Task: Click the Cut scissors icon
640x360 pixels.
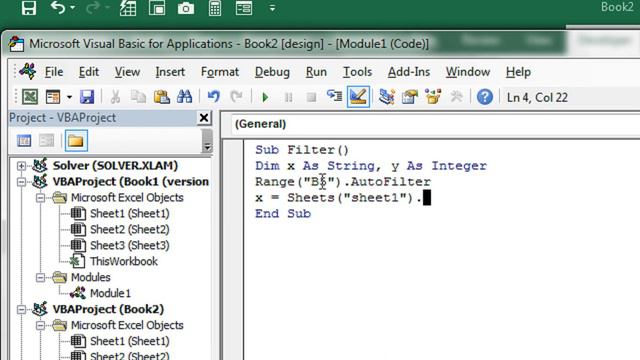Action: pyautogui.click(x=116, y=97)
